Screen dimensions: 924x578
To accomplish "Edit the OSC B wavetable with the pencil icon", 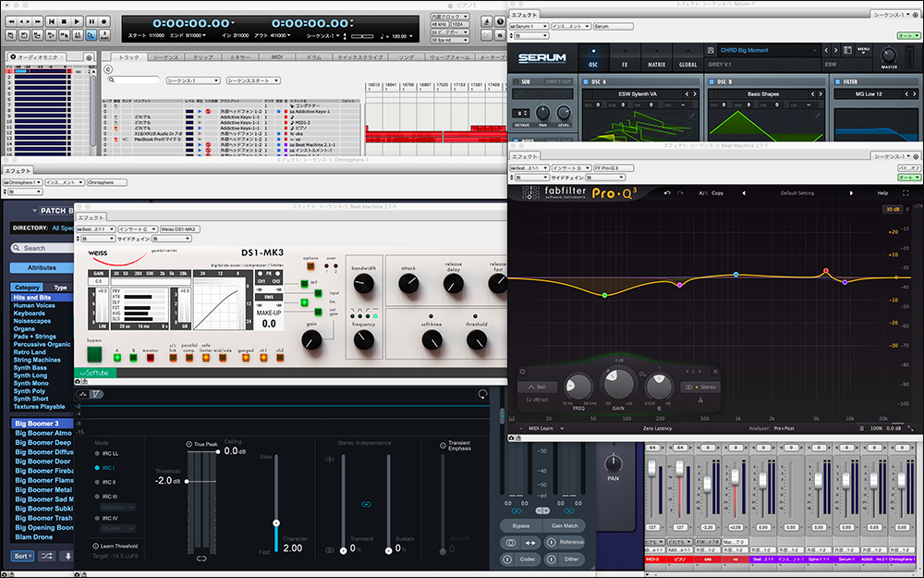I will pos(818,116).
